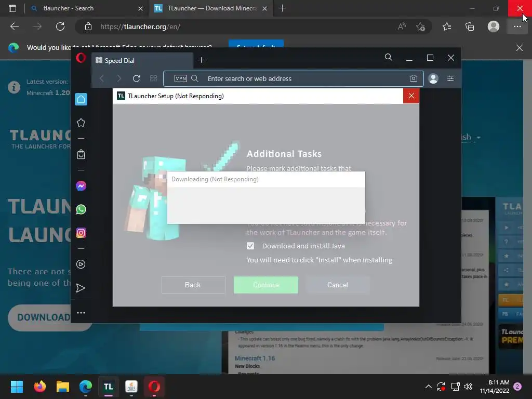Screen dimensions: 532x399
Task: Click Opera sidebar Home icon
Action: pyautogui.click(x=81, y=99)
